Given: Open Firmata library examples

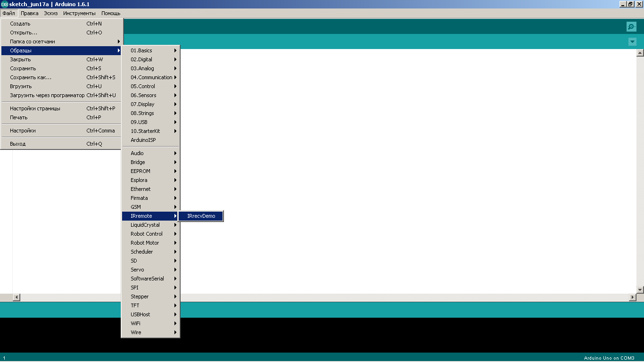Looking at the screenshot, I should 150,198.
